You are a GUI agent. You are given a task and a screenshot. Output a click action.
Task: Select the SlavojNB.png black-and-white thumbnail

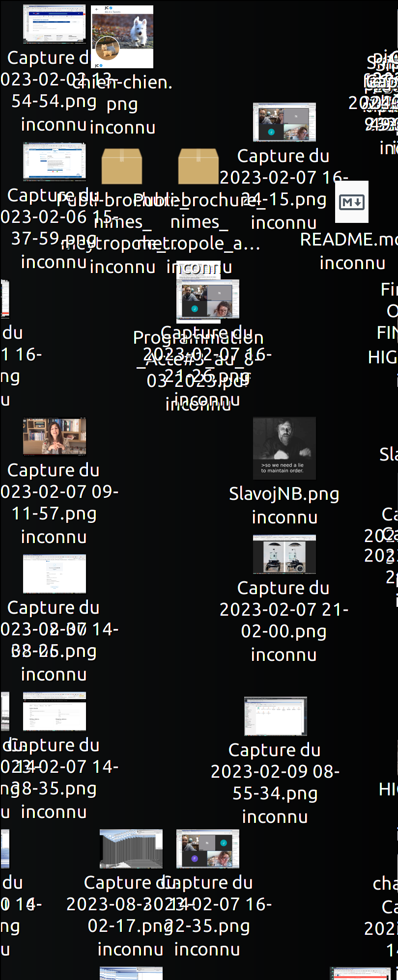pyautogui.click(x=284, y=448)
